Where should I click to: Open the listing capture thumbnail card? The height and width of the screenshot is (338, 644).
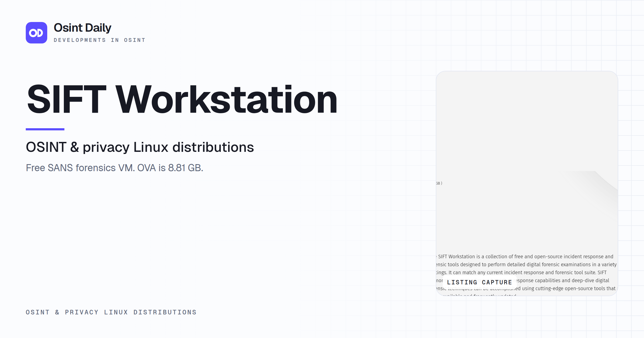(x=527, y=183)
